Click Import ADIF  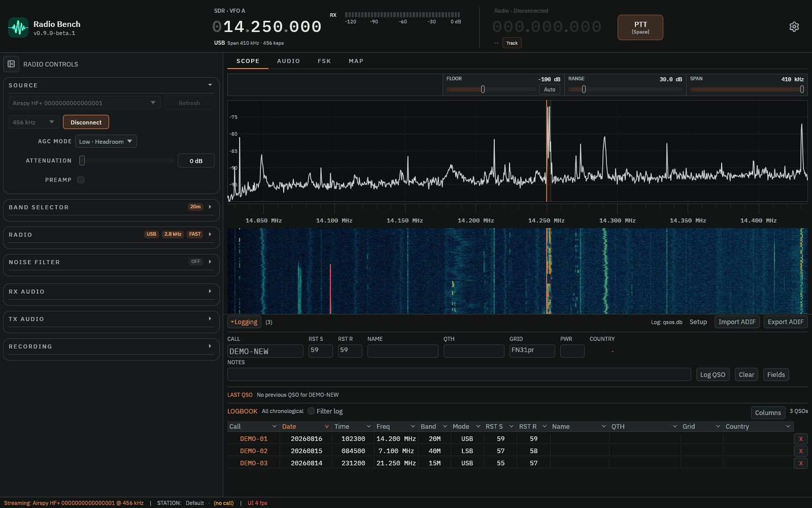click(737, 322)
